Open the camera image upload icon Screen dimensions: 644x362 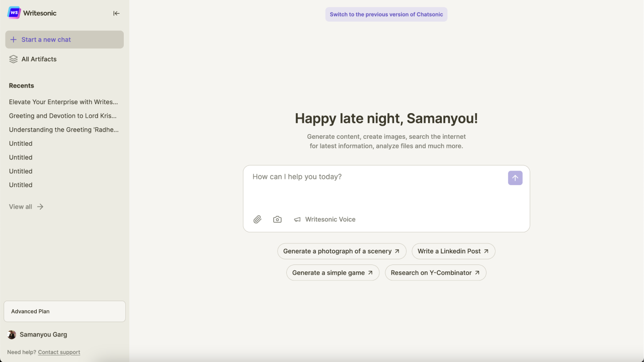point(277,219)
